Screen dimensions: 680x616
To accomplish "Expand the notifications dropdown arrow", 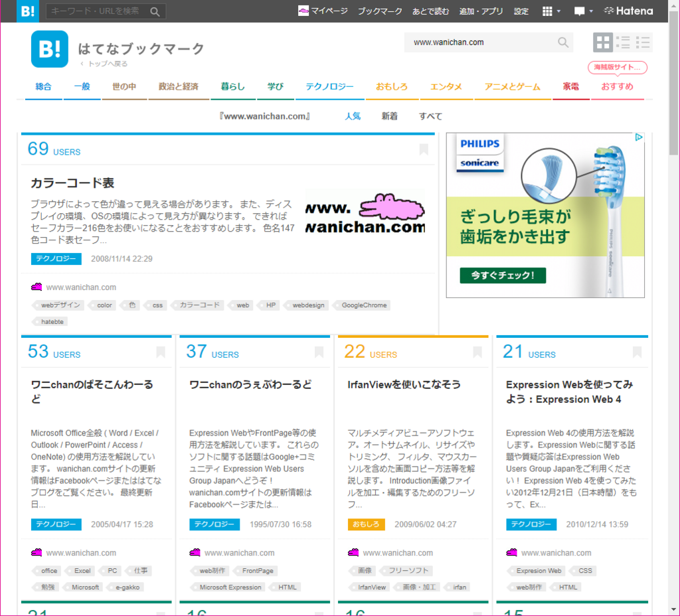I will [590, 11].
